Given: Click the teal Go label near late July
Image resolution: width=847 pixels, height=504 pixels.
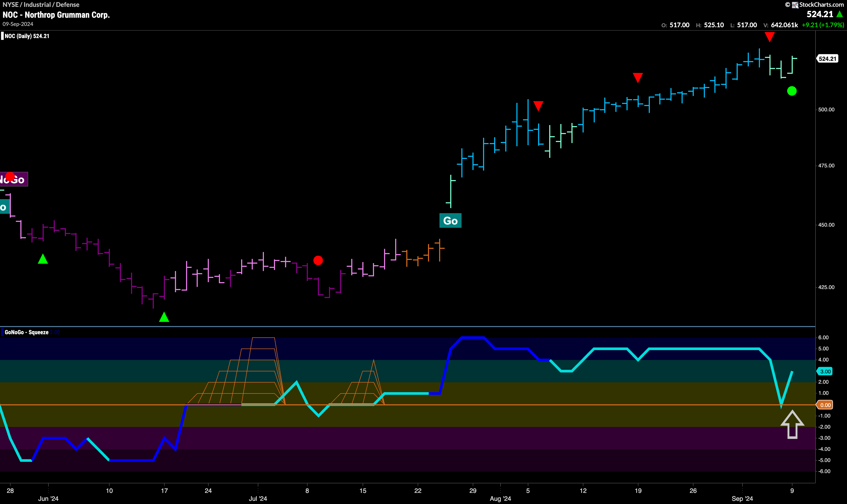Looking at the screenshot, I should [450, 221].
